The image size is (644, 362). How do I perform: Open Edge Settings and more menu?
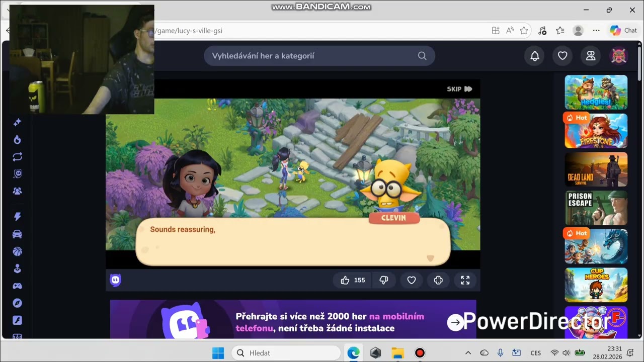click(596, 31)
